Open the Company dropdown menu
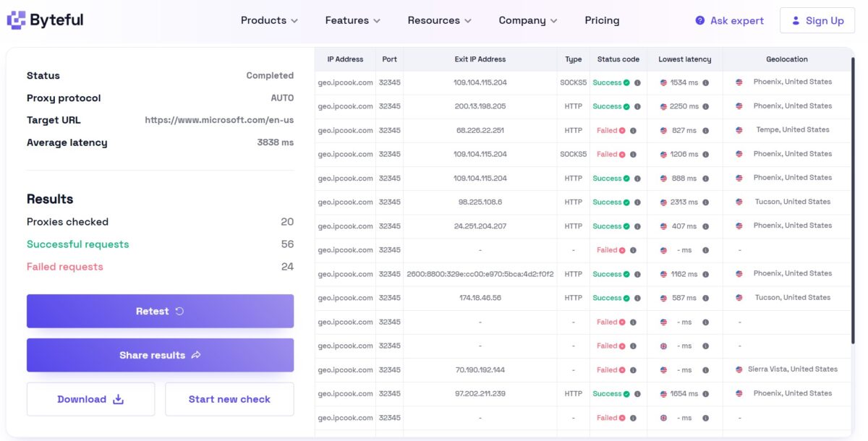868x441 pixels. point(528,20)
